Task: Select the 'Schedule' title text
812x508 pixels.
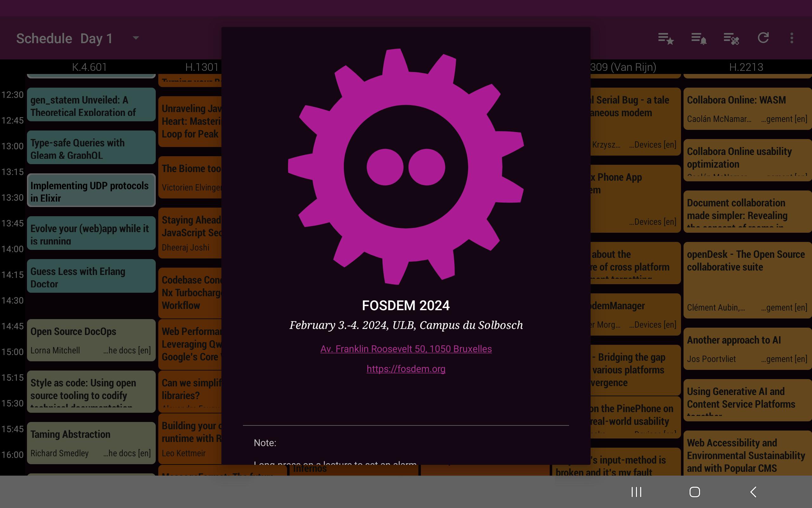Action: (44, 38)
